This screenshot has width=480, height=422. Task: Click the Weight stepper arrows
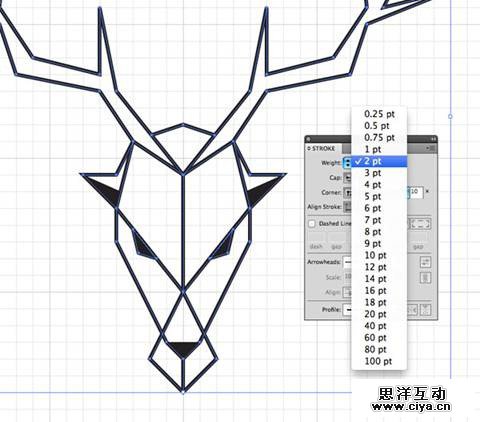point(347,163)
